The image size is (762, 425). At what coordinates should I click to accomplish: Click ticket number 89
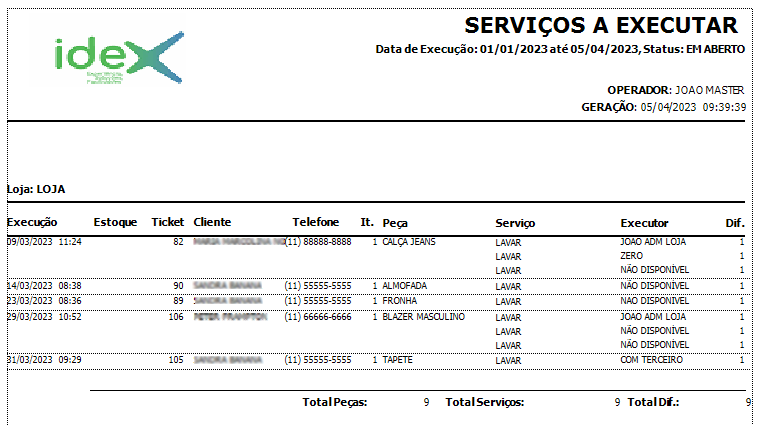(178, 301)
